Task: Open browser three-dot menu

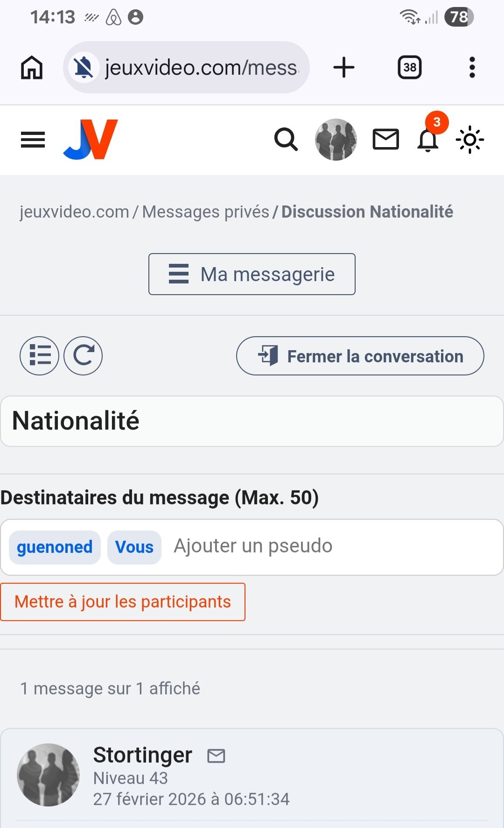Action: 472,68
